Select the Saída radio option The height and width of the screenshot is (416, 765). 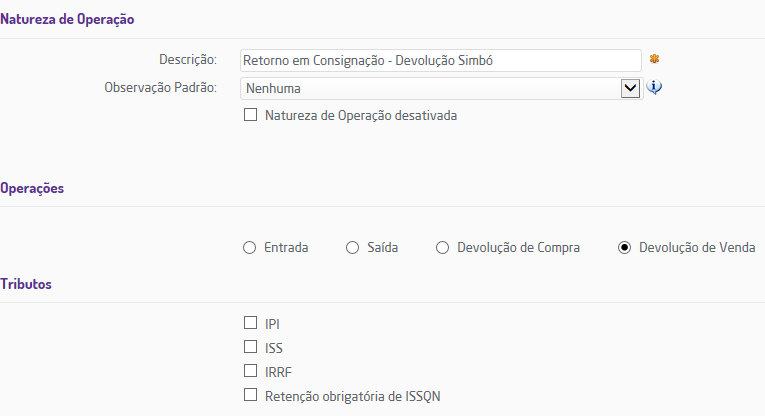(x=352, y=248)
